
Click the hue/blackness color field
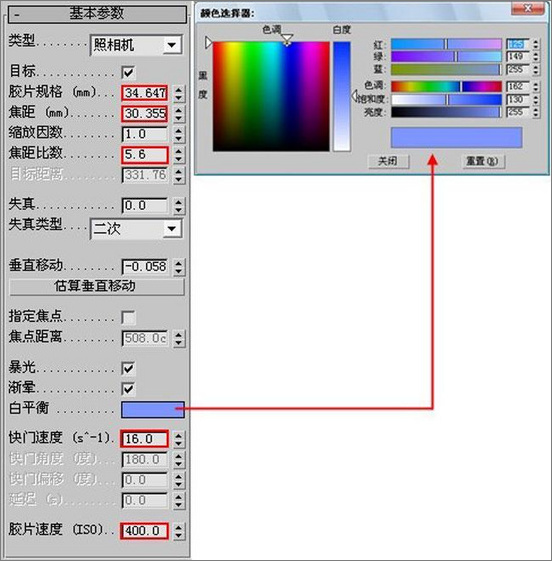(271, 97)
